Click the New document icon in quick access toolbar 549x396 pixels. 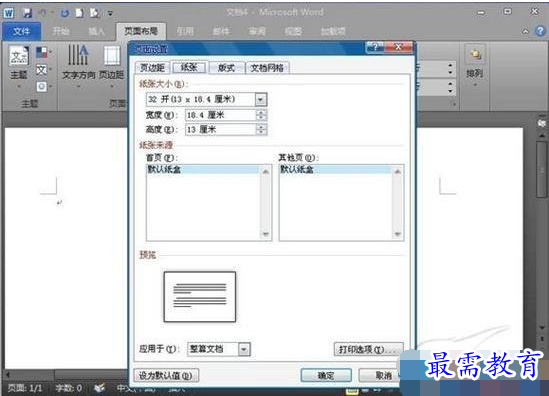[79, 13]
